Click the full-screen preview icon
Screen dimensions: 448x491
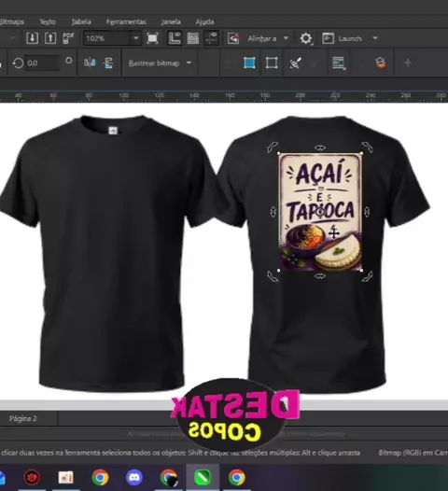coord(152,38)
